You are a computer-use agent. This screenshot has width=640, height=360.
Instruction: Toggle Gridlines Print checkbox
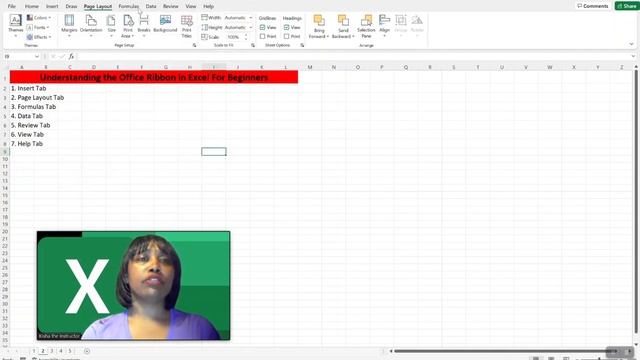(x=262, y=36)
